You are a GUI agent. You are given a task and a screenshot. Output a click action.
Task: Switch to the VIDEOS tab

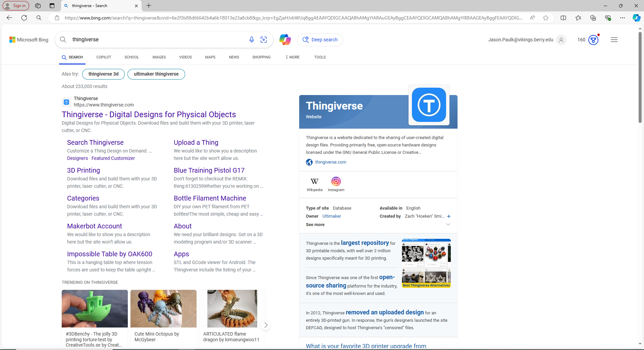coord(185,57)
